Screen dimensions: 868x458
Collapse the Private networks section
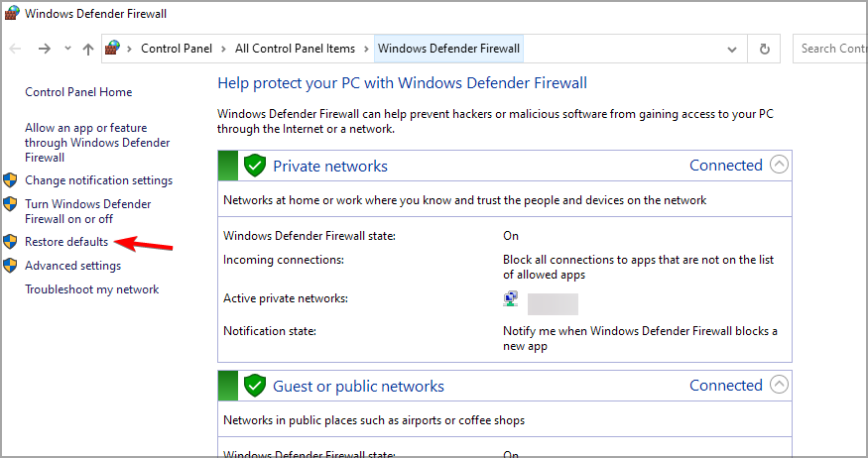(779, 165)
